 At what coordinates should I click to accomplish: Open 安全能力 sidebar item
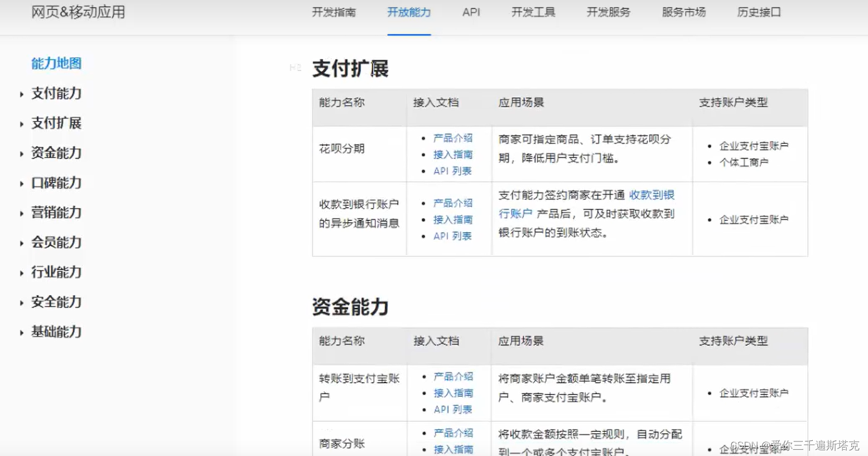pos(56,302)
